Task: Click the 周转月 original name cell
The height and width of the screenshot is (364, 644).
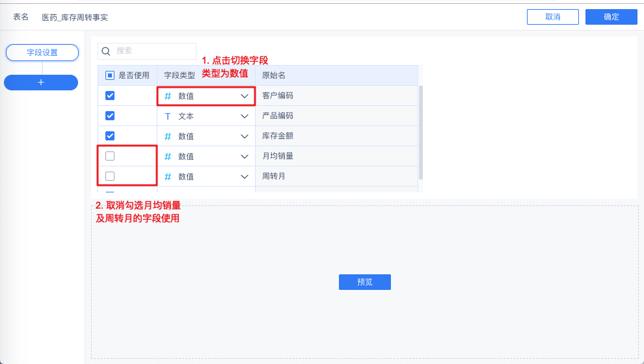Action: [x=337, y=176]
